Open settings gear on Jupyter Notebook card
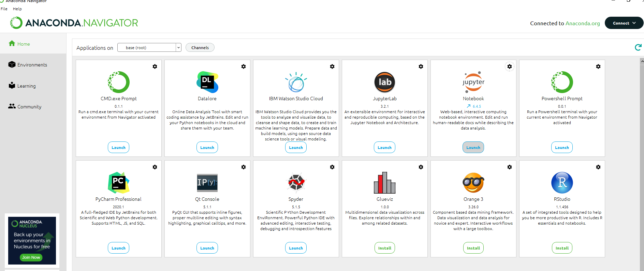The width and height of the screenshot is (644, 271). coord(510,66)
